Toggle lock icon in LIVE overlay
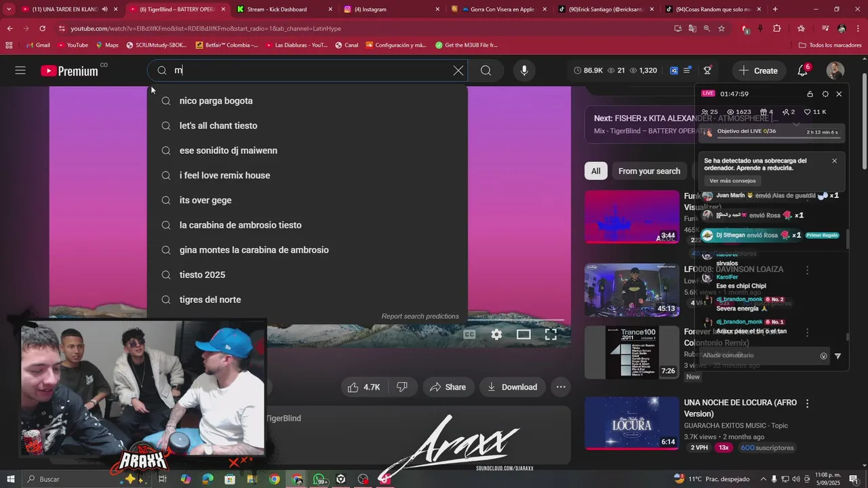 pos(810,94)
